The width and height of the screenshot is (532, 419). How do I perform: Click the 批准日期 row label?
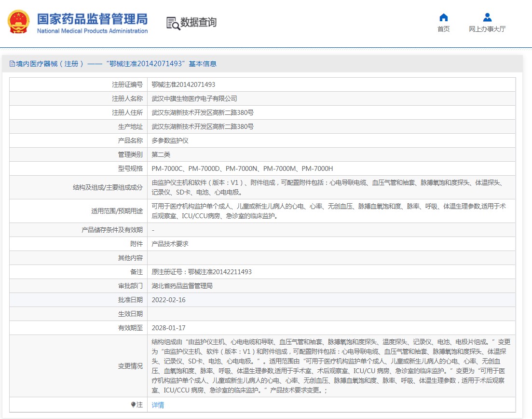tap(130, 300)
